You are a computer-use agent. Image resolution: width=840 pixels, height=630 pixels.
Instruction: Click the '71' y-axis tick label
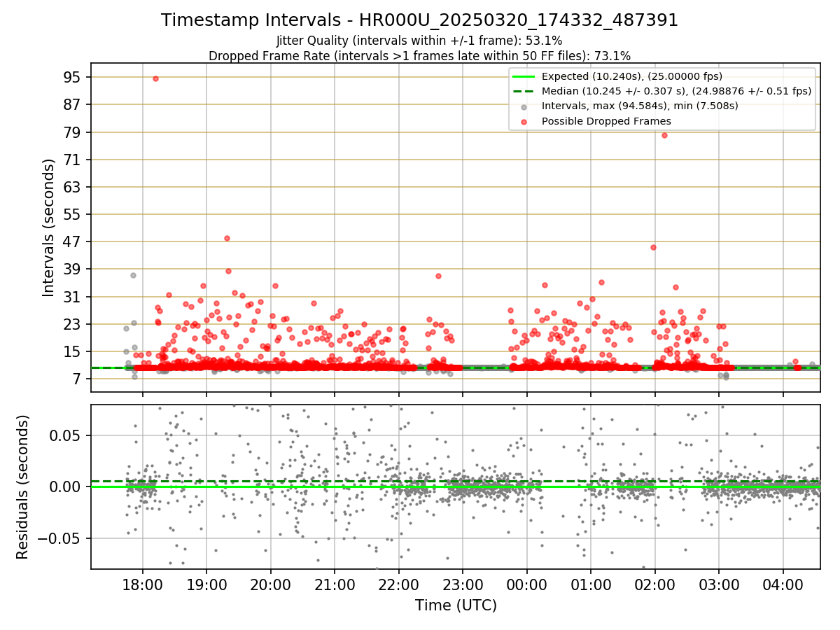[x=73, y=160]
